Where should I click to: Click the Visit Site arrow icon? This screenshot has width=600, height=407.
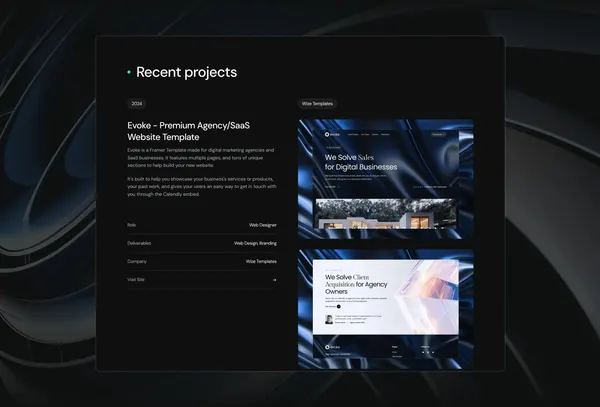(274, 280)
